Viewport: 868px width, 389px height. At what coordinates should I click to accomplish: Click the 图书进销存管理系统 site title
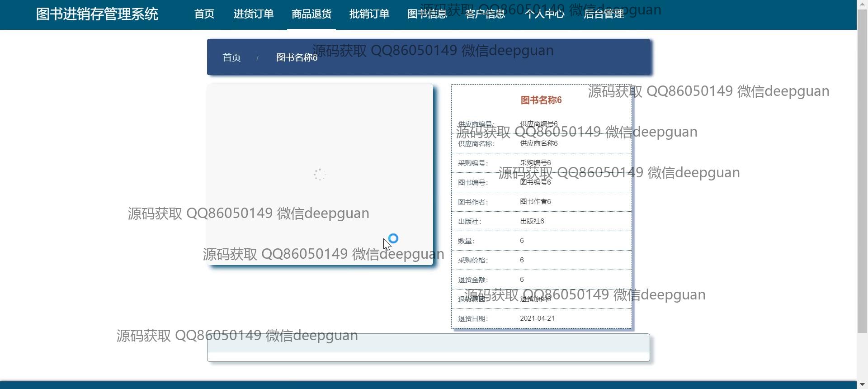(97, 14)
